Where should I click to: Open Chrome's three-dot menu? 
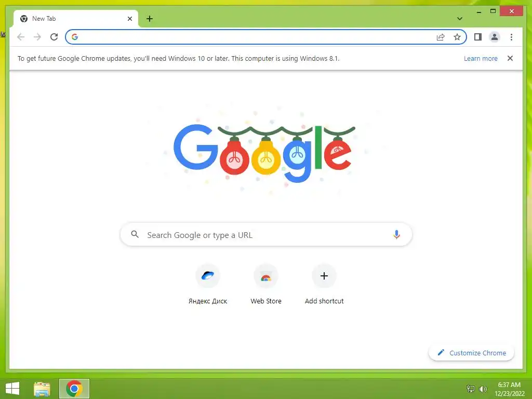click(x=511, y=37)
